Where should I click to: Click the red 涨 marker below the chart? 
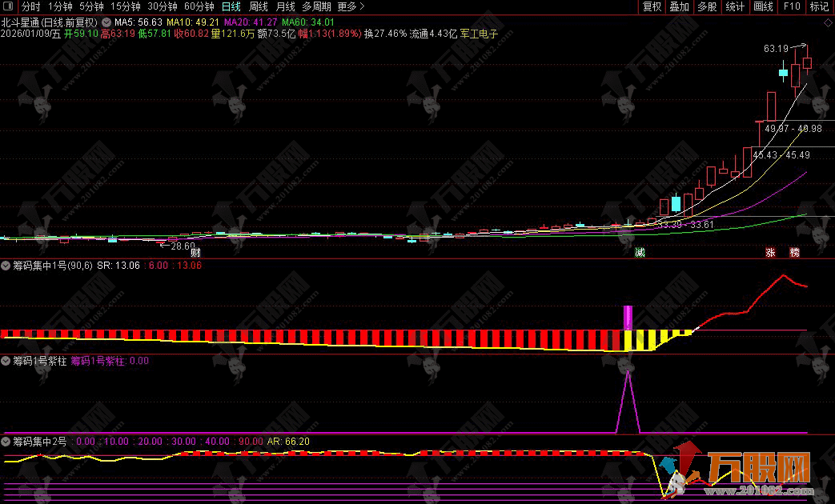click(x=770, y=253)
